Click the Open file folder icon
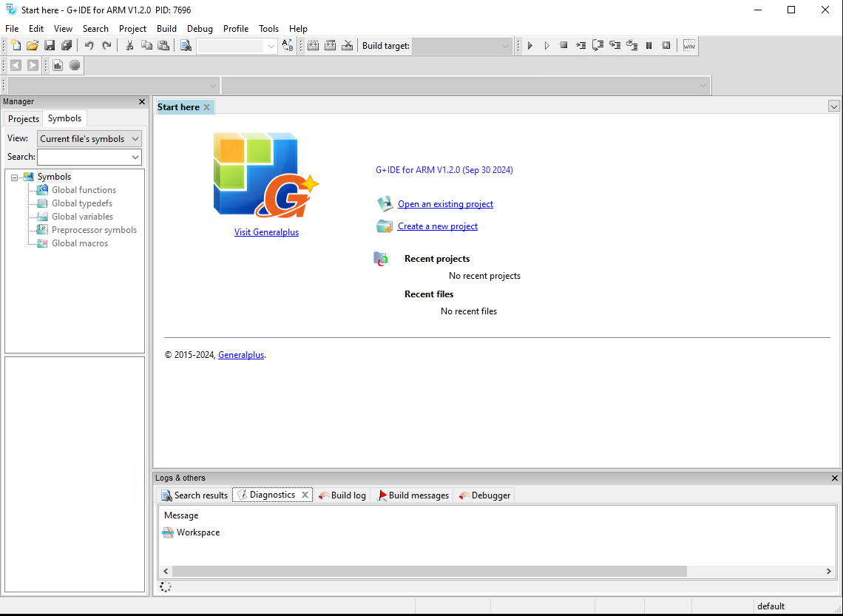 pos(33,46)
